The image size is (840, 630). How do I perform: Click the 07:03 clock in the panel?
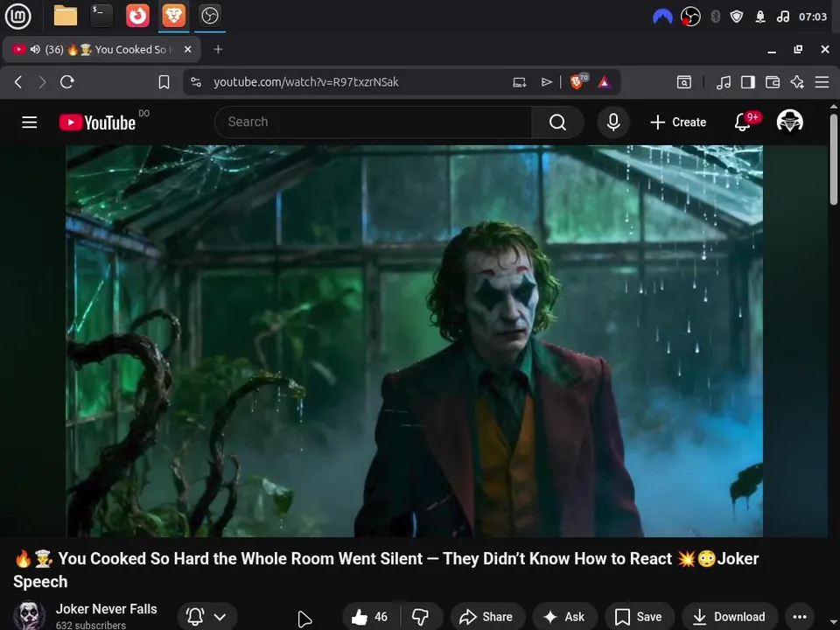pos(813,17)
